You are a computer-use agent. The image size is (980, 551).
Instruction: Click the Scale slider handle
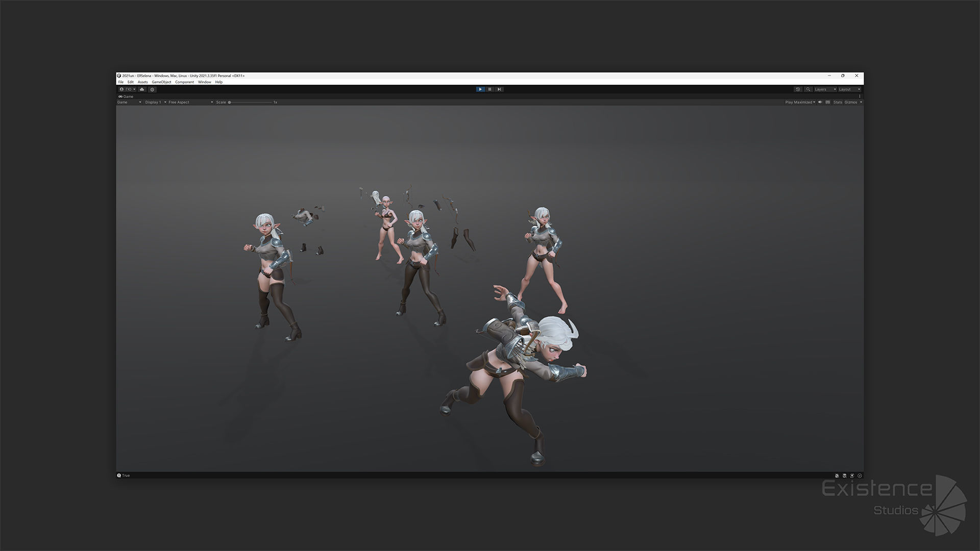[230, 102]
